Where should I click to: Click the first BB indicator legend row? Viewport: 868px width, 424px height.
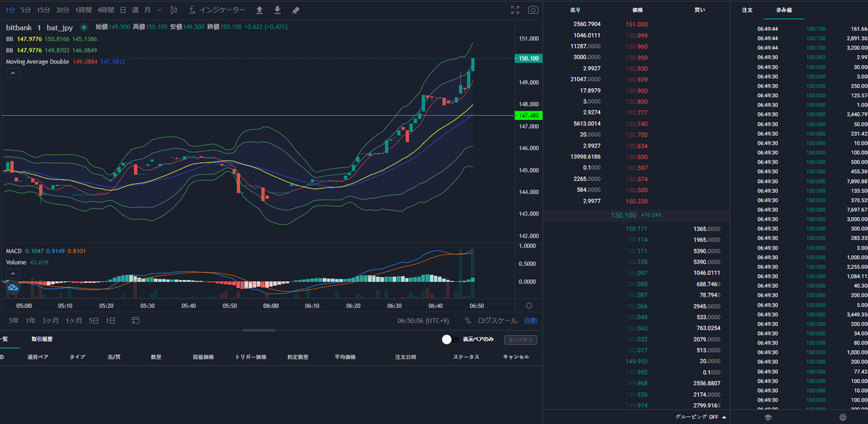52,38
